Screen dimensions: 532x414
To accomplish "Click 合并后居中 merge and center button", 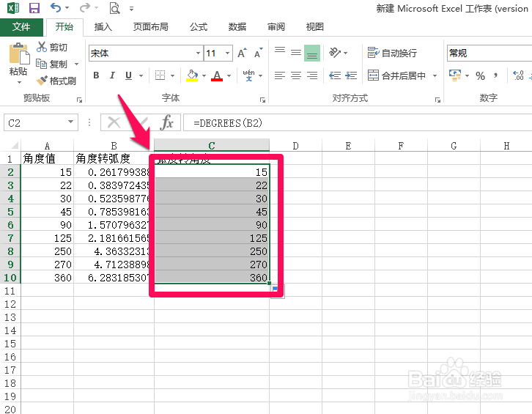I will coord(397,75).
